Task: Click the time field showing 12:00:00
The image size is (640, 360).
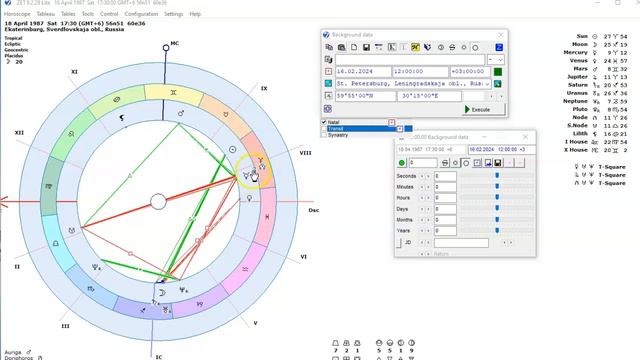Action: click(x=420, y=71)
